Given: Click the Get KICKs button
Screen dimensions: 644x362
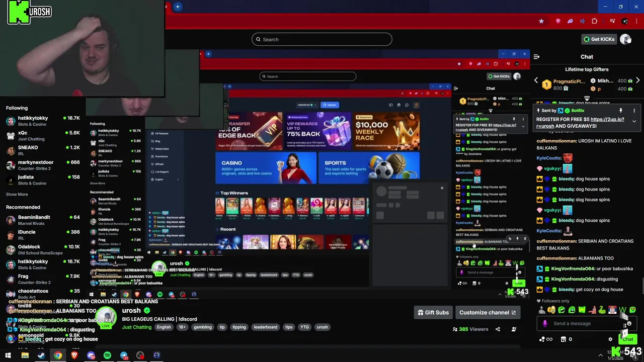Looking at the screenshot, I should point(599,39).
